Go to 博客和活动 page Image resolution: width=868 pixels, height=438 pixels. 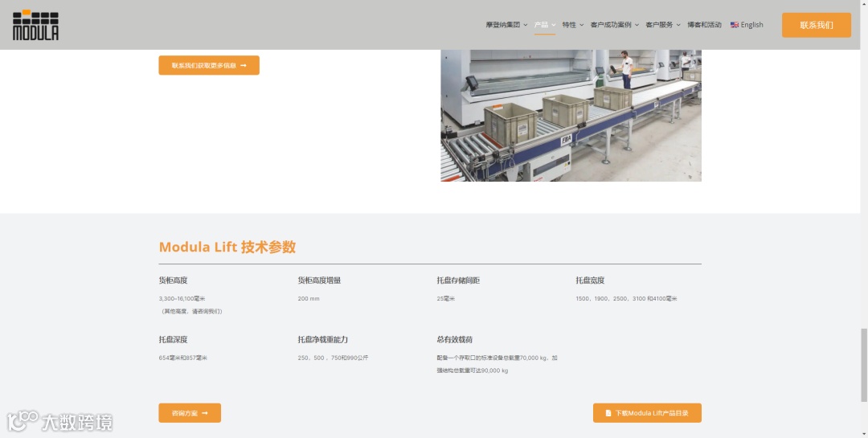click(x=704, y=25)
